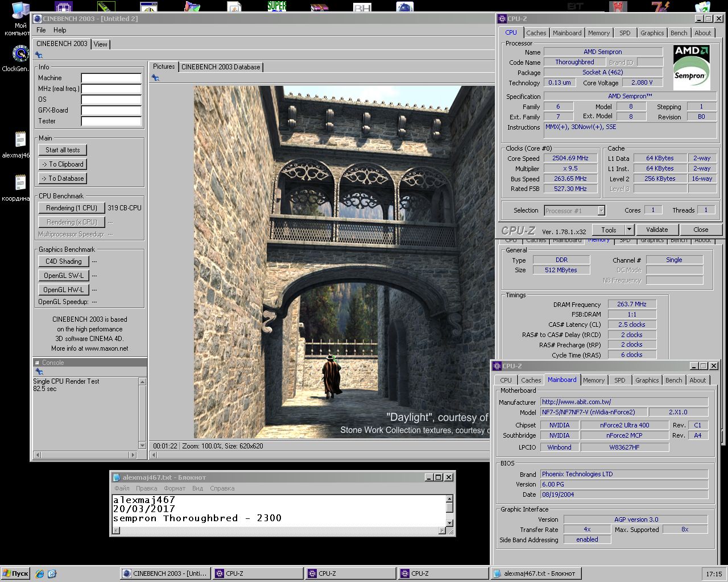Open Processor #1 selection dropdown
728x582 pixels.
point(574,211)
